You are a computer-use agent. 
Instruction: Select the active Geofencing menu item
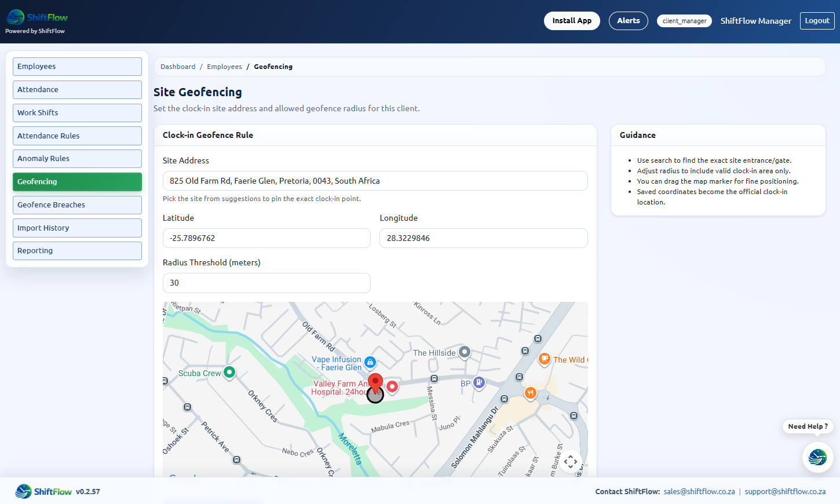point(77,182)
